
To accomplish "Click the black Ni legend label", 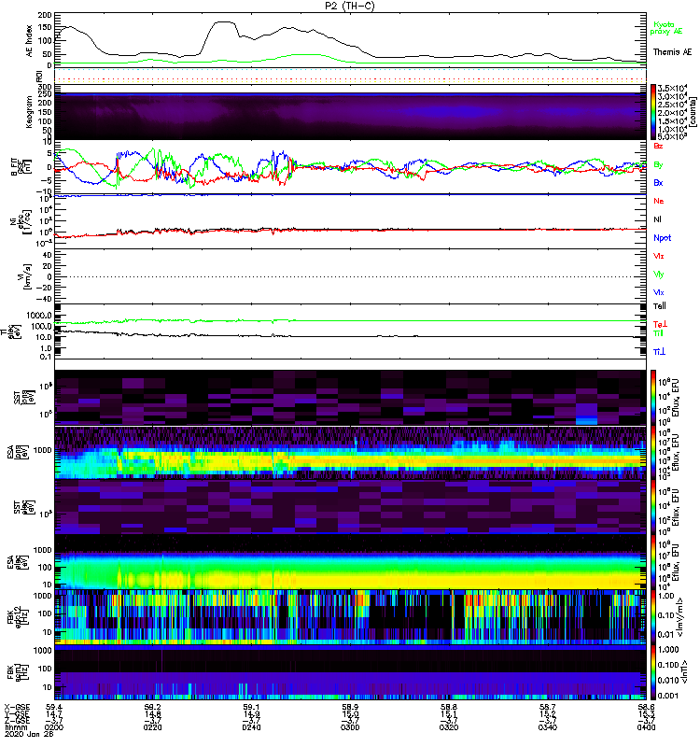I will click(x=657, y=219).
